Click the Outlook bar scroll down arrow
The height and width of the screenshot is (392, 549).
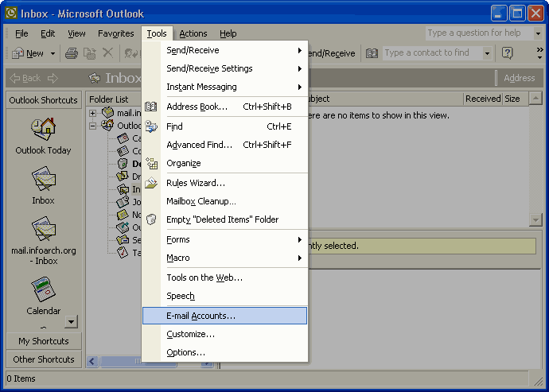pyautogui.click(x=71, y=321)
